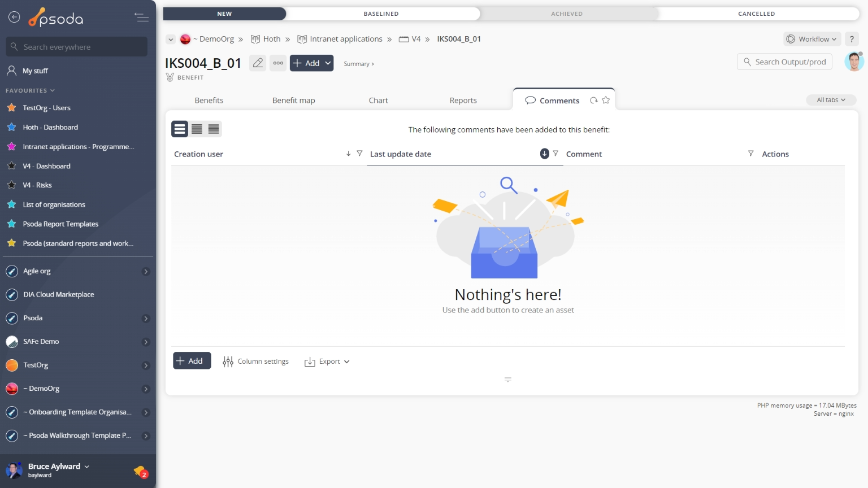Open the notifications bell with badge 2
The height and width of the screenshot is (488, 868).
point(140,471)
